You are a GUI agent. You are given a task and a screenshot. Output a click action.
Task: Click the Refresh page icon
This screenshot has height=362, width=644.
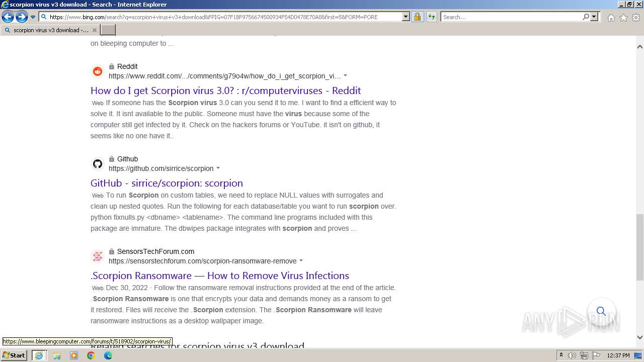pyautogui.click(x=431, y=17)
